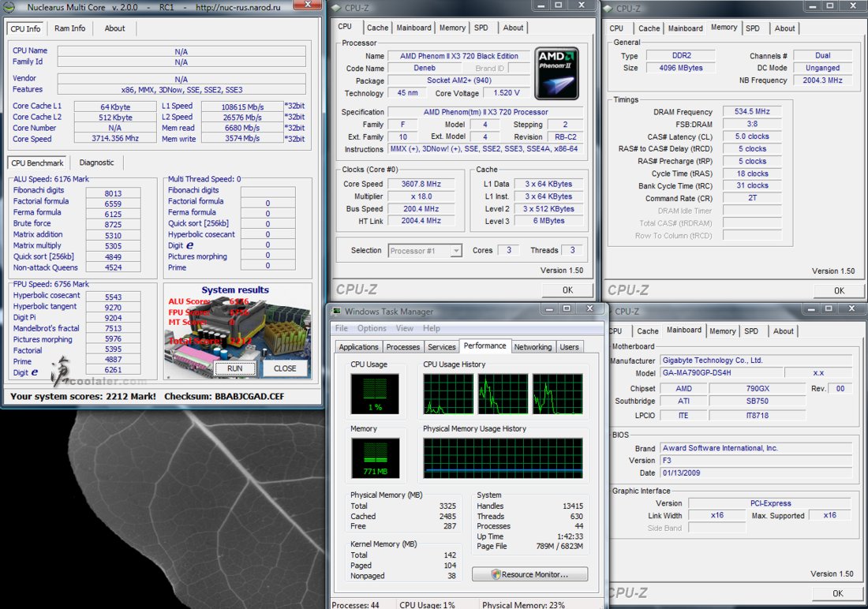Open View menu in Task Manager
Viewport: 868px width, 609px height.
tap(404, 328)
